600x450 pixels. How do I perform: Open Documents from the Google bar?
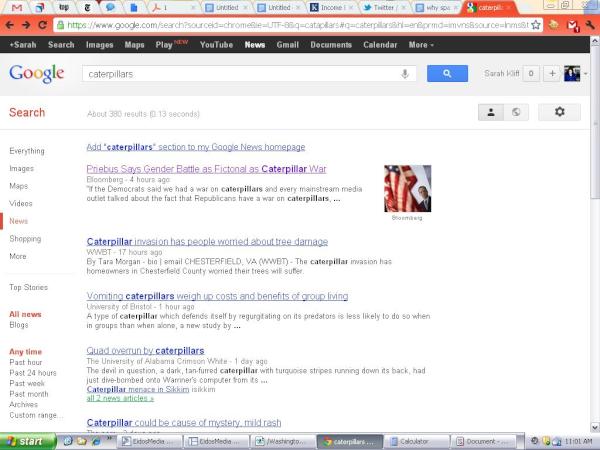click(x=331, y=45)
